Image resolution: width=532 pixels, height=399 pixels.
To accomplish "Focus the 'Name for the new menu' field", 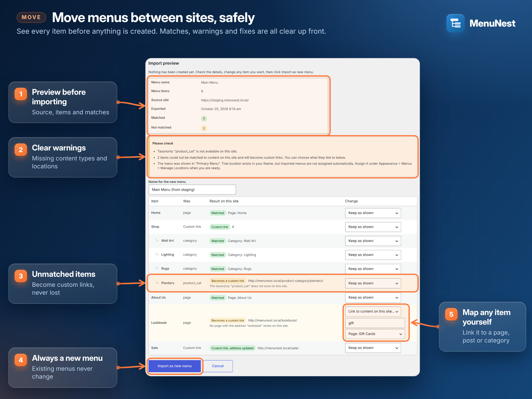I will tap(192, 190).
